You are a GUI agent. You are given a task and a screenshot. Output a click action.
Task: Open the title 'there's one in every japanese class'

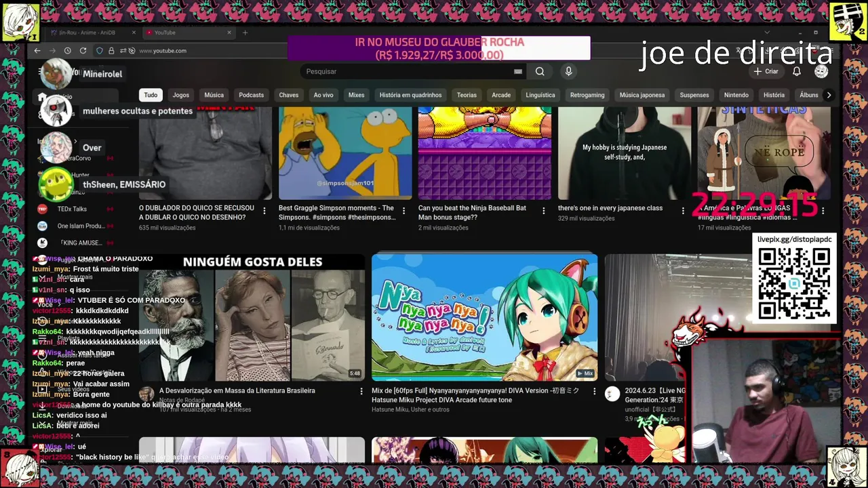[x=610, y=208]
